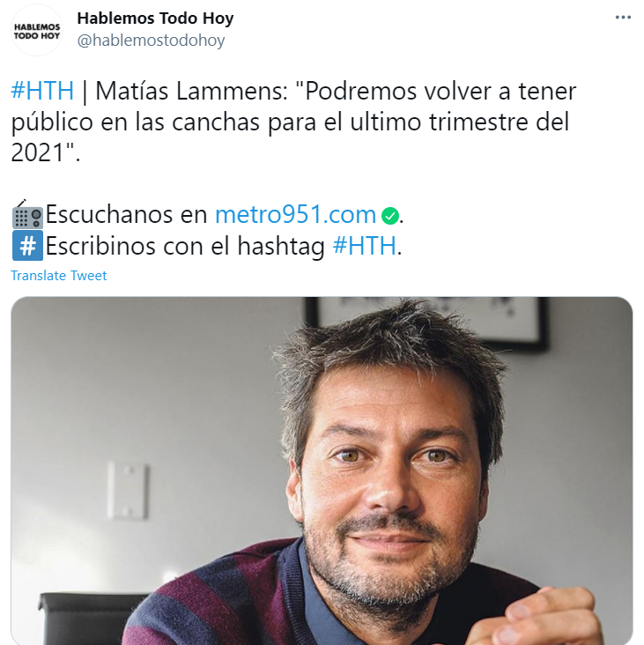This screenshot has height=645, width=644.
Task: Open the #HTH hashtag after Escribinos
Action: click(x=365, y=246)
